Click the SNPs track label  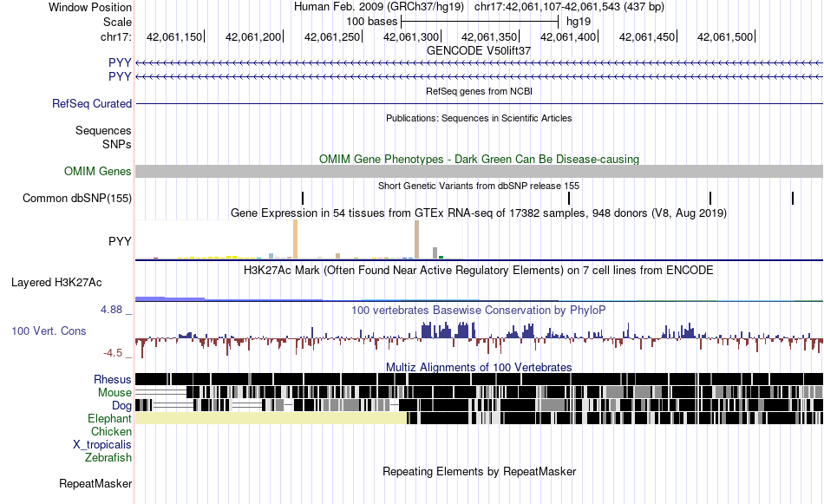(117, 144)
